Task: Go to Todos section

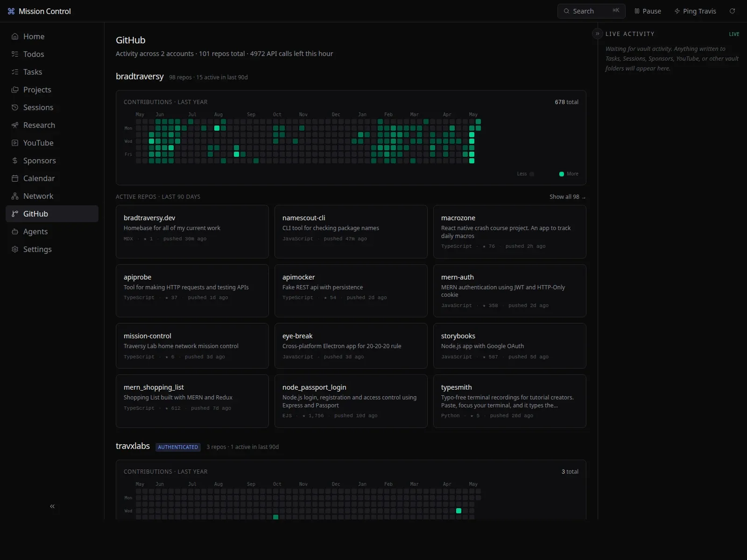Action: pos(52,54)
